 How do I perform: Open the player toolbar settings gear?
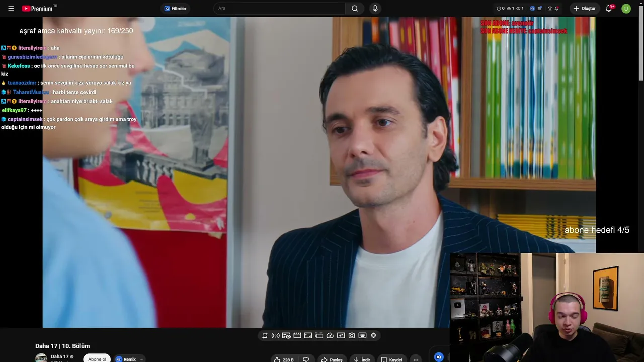point(373,336)
